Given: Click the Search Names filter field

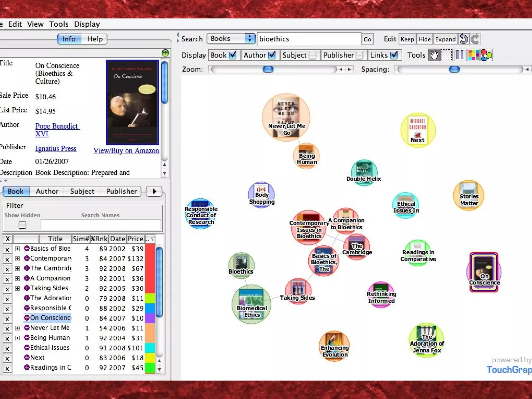Looking at the screenshot, I should [x=101, y=225].
